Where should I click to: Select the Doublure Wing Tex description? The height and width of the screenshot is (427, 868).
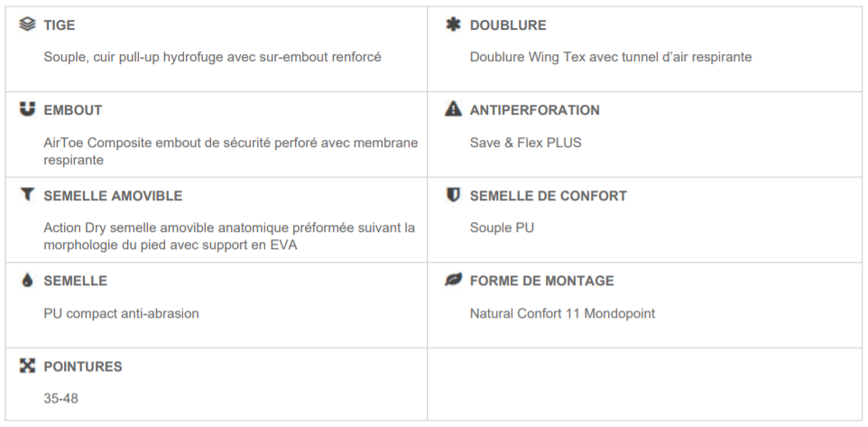611,57
